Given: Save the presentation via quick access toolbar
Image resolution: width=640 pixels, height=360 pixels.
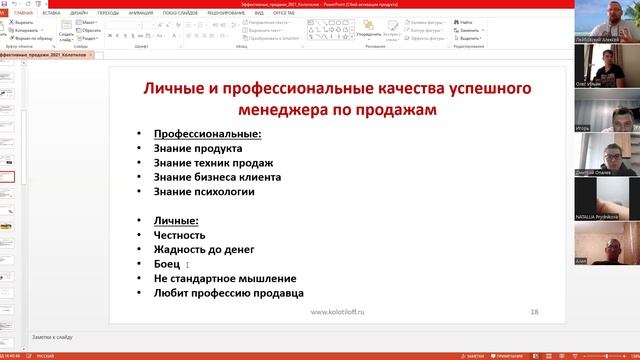Looking at the screenshot, I should coord(4,4).
